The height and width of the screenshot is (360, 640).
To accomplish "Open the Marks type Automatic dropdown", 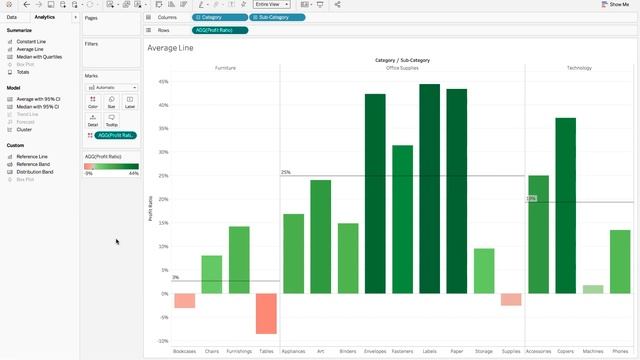I will click(x=111, y=87).
